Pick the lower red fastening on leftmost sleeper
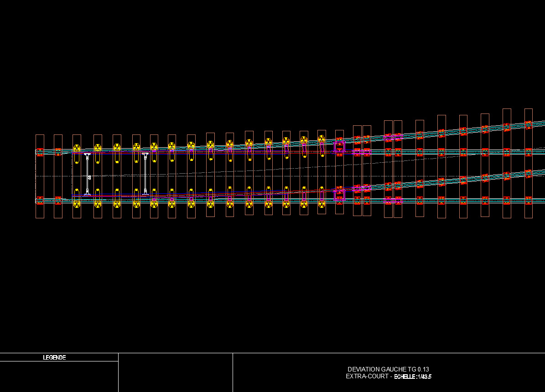Screen dimensions: 545x392 40,201
